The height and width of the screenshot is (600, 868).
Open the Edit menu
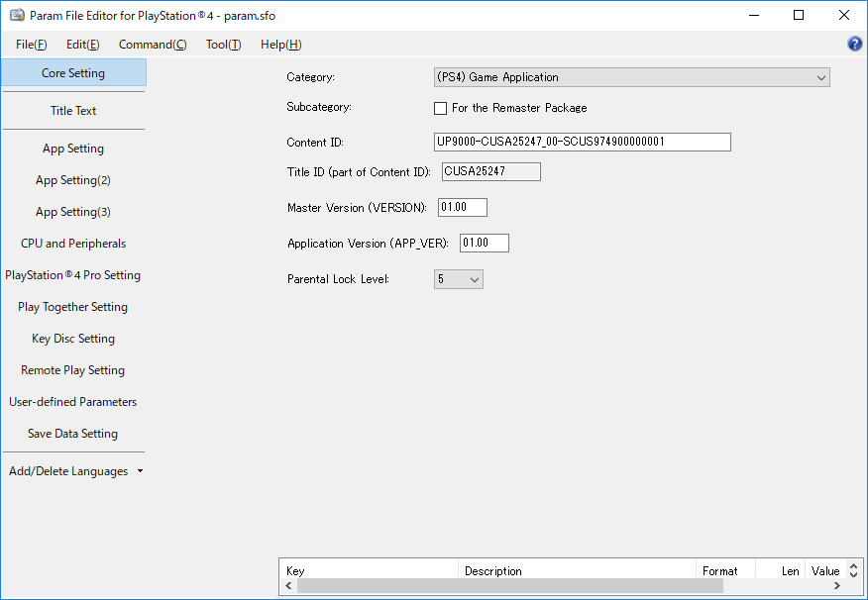[x=83, y=45]
